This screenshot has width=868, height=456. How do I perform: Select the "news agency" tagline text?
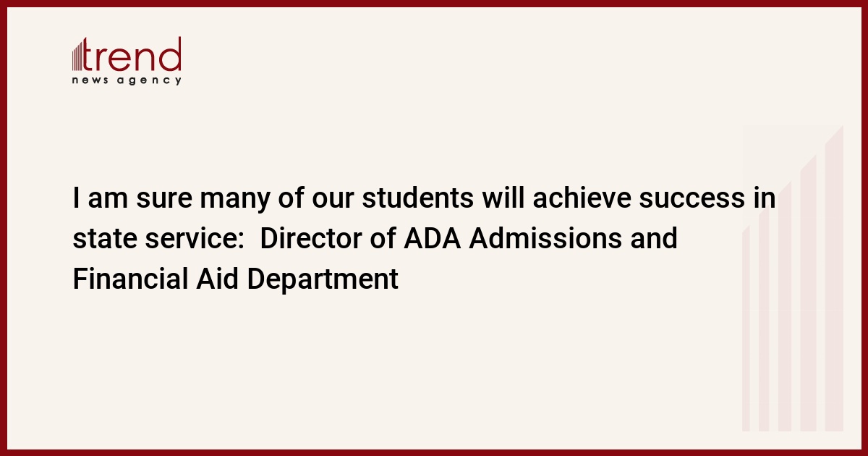point(127,80)
